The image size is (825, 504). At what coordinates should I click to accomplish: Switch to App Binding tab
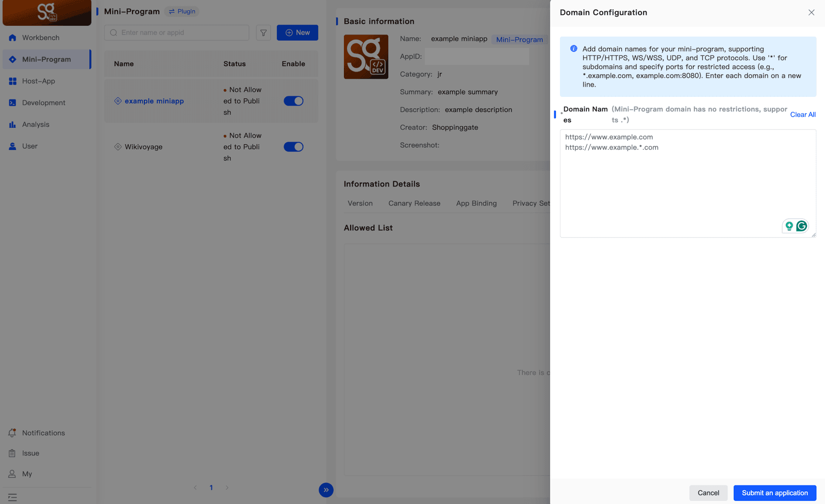[476, 203]
